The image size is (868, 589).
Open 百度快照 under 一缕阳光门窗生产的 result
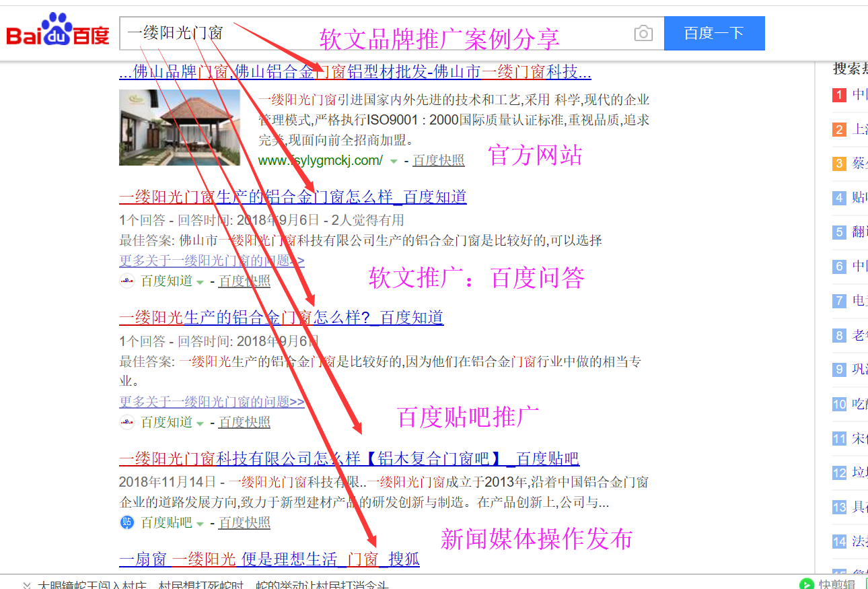coord(244,281)
